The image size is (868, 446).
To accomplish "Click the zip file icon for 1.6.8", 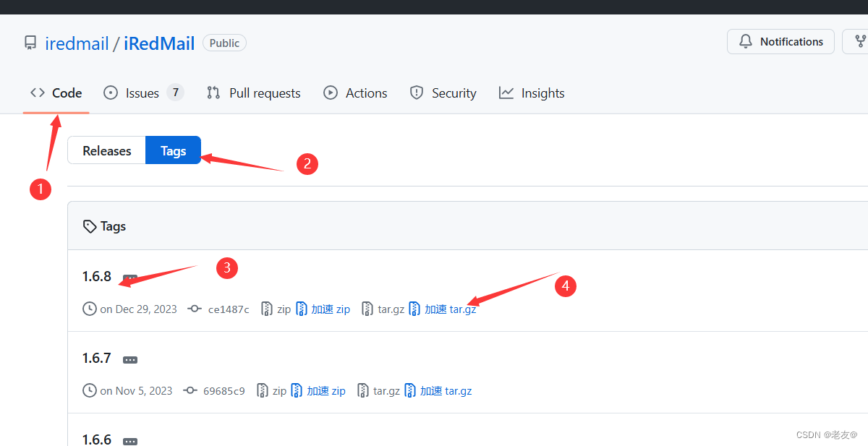I will click(266, 309).
